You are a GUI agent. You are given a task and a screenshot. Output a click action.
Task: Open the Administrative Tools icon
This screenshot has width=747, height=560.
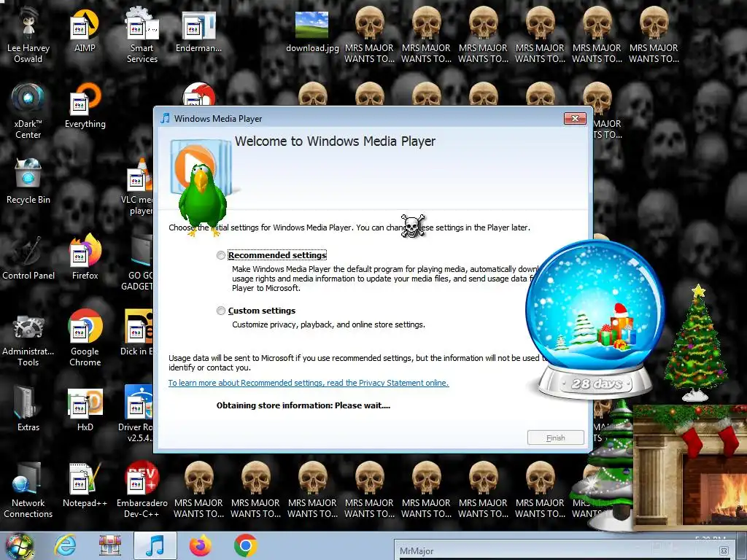click(28, 339)
